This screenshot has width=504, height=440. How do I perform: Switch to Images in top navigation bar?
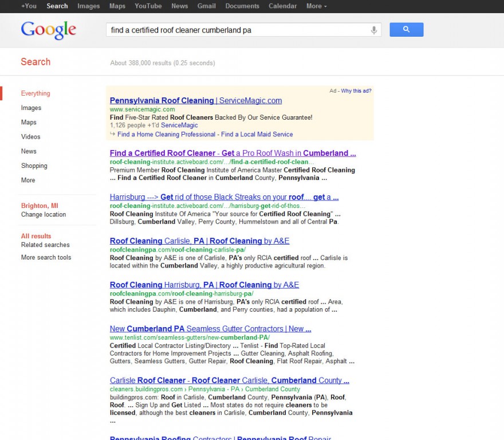(x=88, y=6)
